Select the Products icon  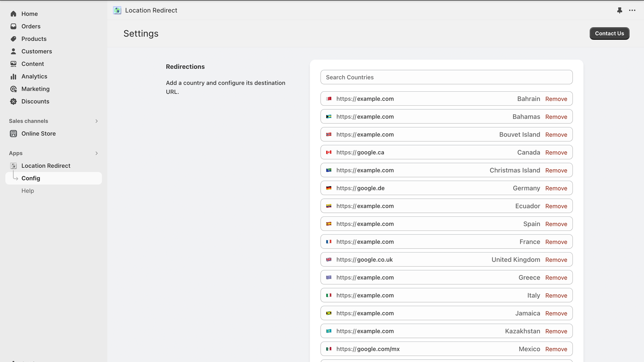[13, 39]
